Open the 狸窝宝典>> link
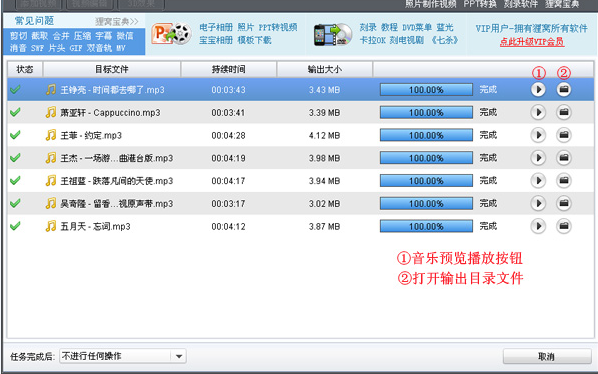The image size is (598, 374). coord(116,22)
